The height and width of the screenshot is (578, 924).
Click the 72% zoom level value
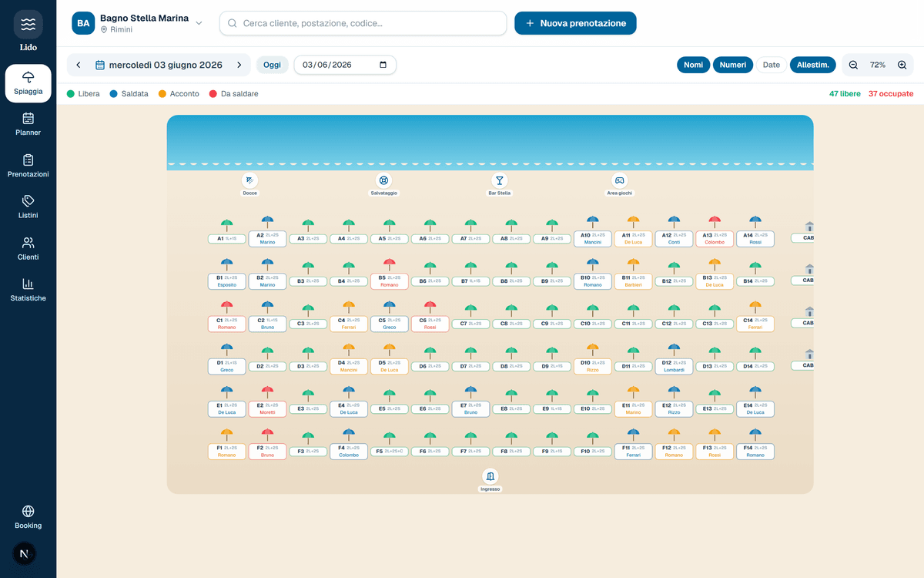tap(878, 65)
